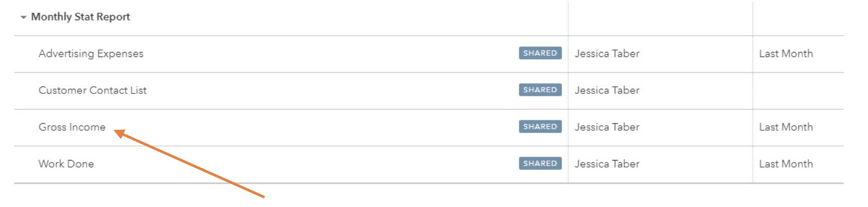The height and width of the screenshot is (207, 868).
Task: Click SHARED badge on Customer Contact List row
Action: click(540, 90)
